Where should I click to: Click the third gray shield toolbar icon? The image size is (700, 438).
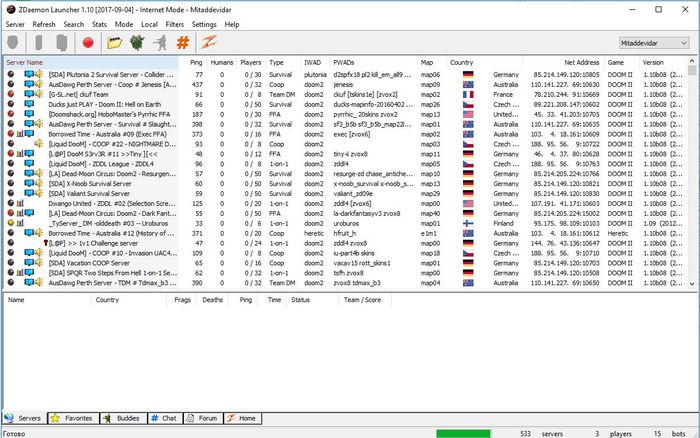click(x=61, y=43)
